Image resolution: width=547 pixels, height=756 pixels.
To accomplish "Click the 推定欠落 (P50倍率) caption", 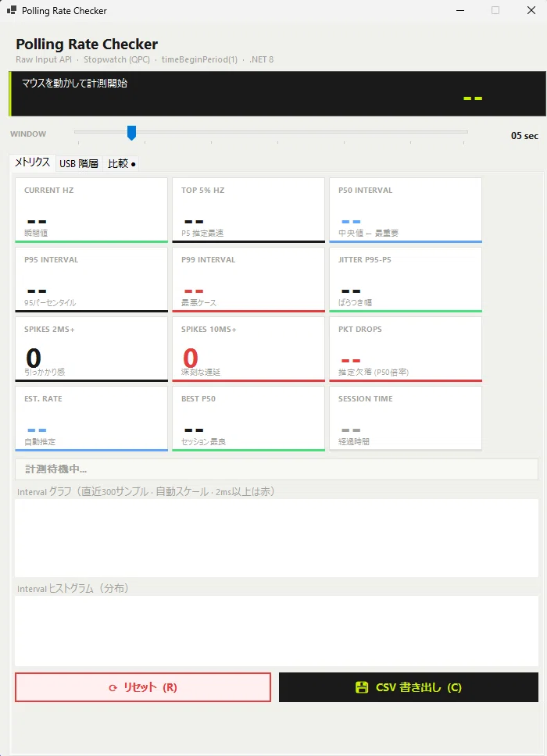I will pyautogui.click(x=374, y=373).
